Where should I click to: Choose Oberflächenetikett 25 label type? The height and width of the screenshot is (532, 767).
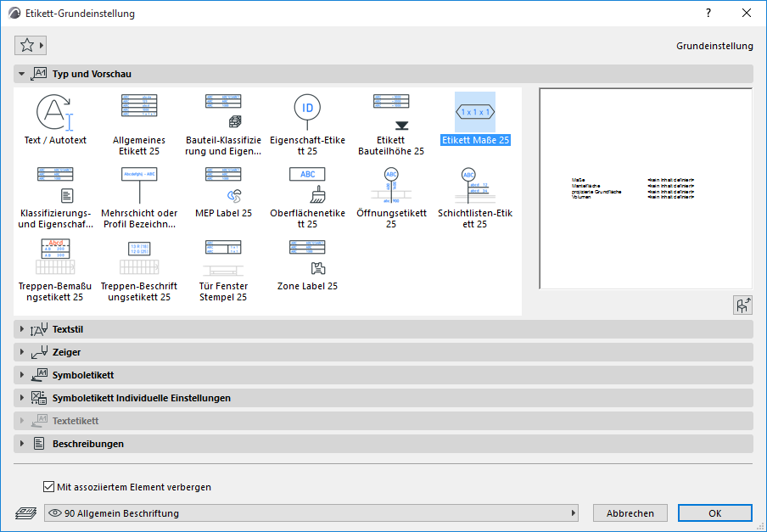point(307,184)
